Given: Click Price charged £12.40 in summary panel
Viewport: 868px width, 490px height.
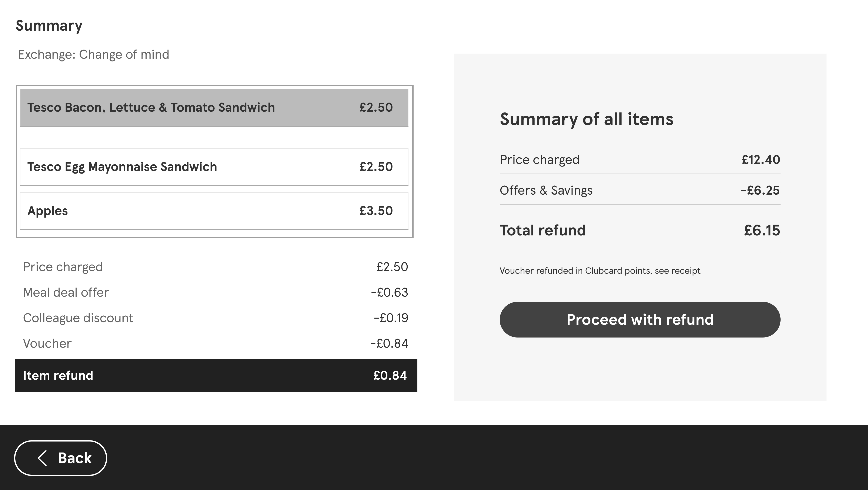Looking at the screenshot, I should (x=761, y=160).
